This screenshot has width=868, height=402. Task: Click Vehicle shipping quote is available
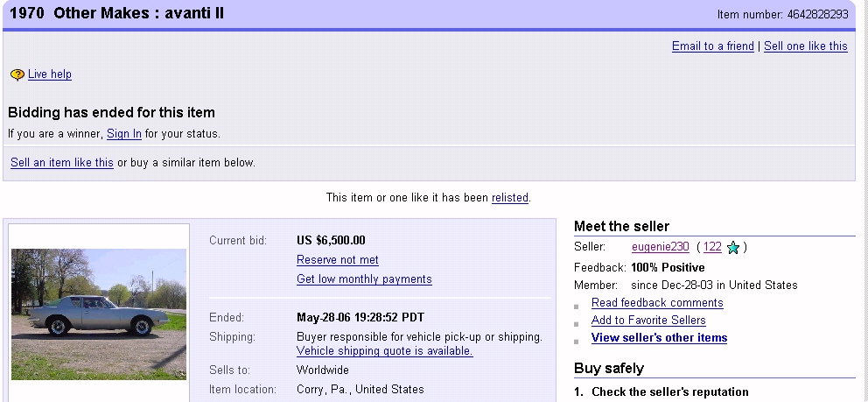(x=385, y=351)
